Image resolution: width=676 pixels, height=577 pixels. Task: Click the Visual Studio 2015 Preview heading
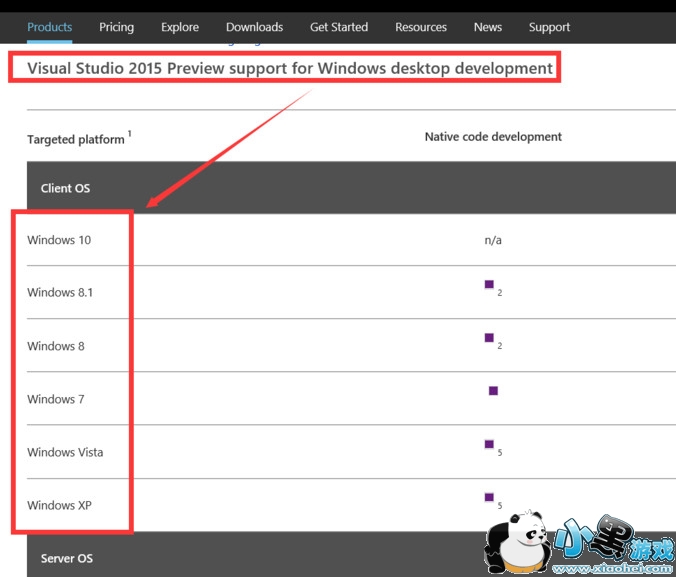(x=290, y=68)
